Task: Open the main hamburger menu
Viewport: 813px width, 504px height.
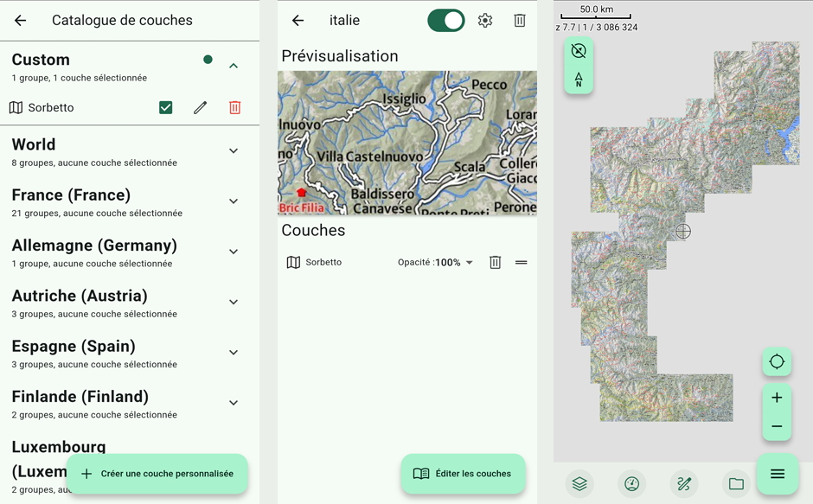Action: (x=777, y=474)
